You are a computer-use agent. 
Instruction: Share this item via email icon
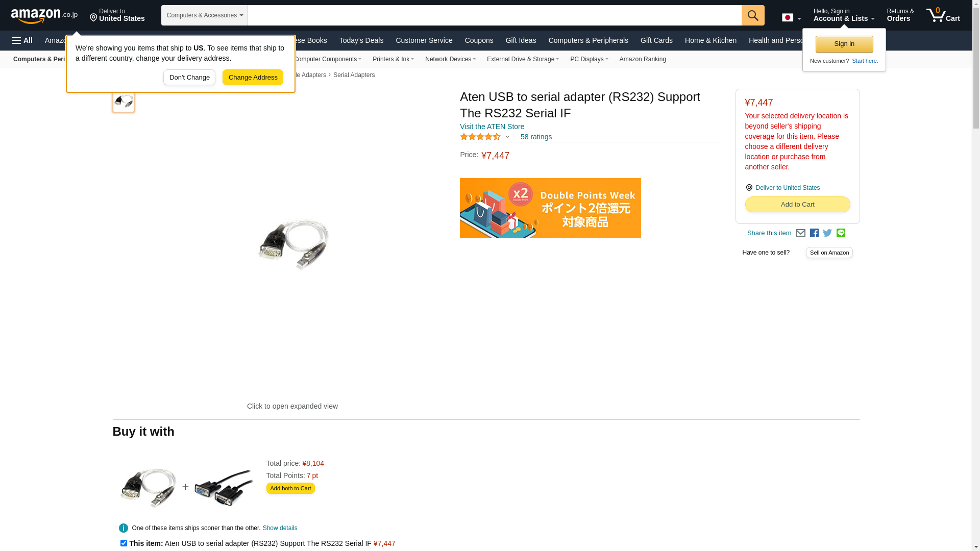(x=800, y=233)
